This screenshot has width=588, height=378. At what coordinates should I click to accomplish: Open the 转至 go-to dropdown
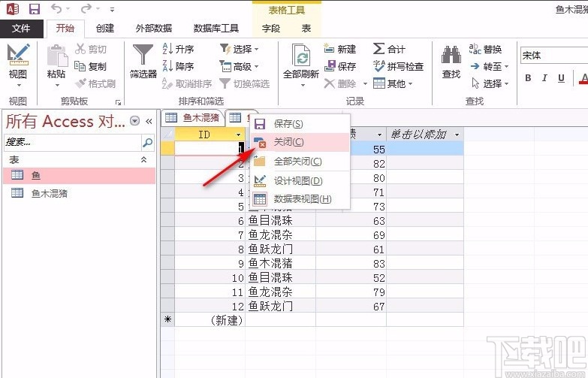[490, 66]
